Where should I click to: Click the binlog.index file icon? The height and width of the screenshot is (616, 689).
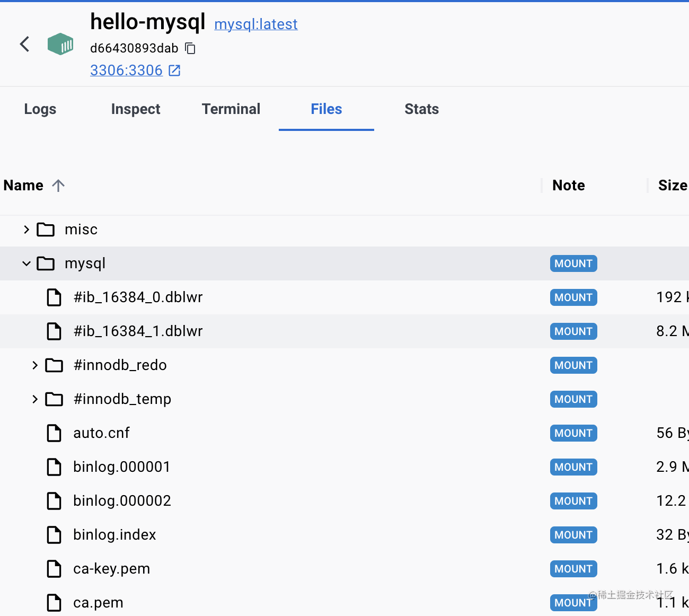[54, 535]
